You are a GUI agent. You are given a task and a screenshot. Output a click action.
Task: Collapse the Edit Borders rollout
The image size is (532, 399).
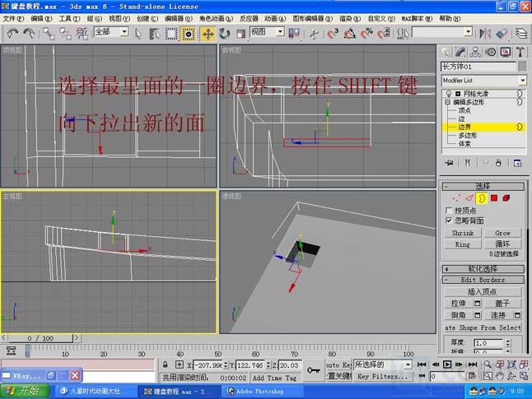(483, 280)
